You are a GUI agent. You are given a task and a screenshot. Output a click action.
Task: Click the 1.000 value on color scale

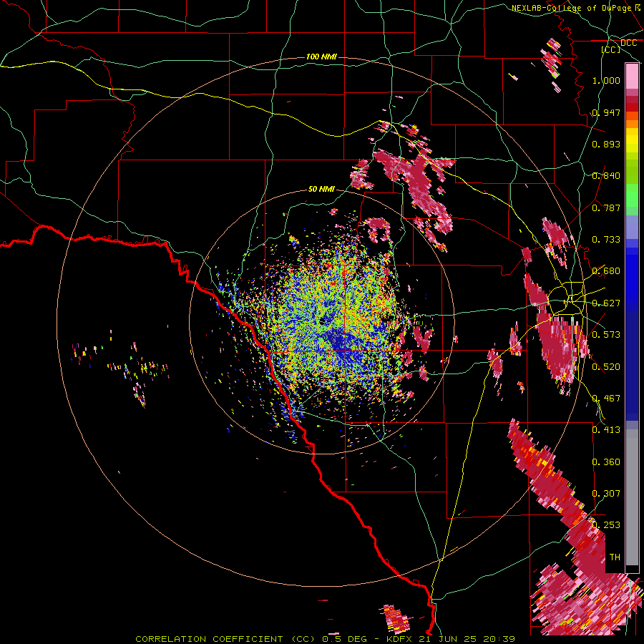(x=606, y=80)
